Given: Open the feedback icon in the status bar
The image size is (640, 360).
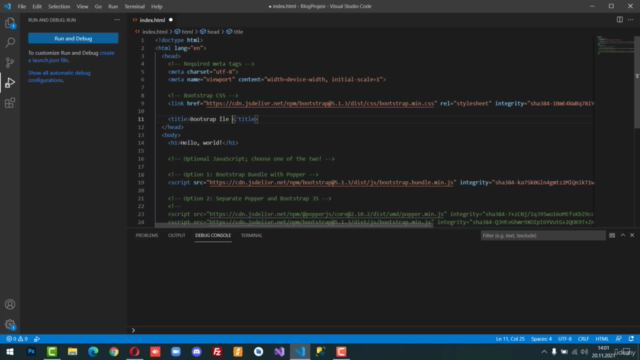Looking at the screenshot, I should (x=619, y=339).
